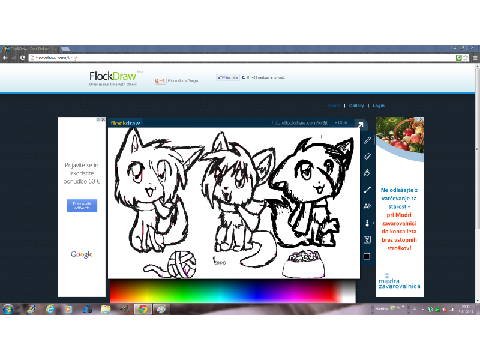Open the brush size tool
This screenshot has height=360, width=480.
pos(367,223)
